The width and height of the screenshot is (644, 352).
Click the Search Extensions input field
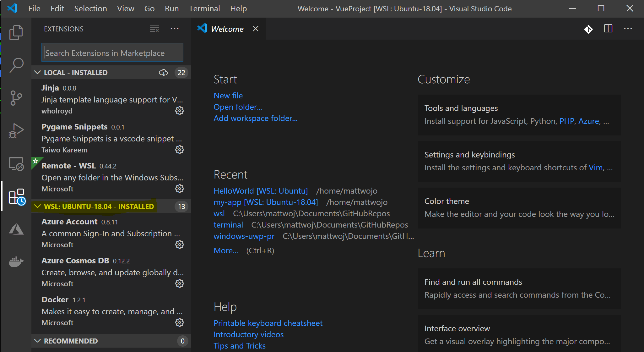tap(113, 53)
